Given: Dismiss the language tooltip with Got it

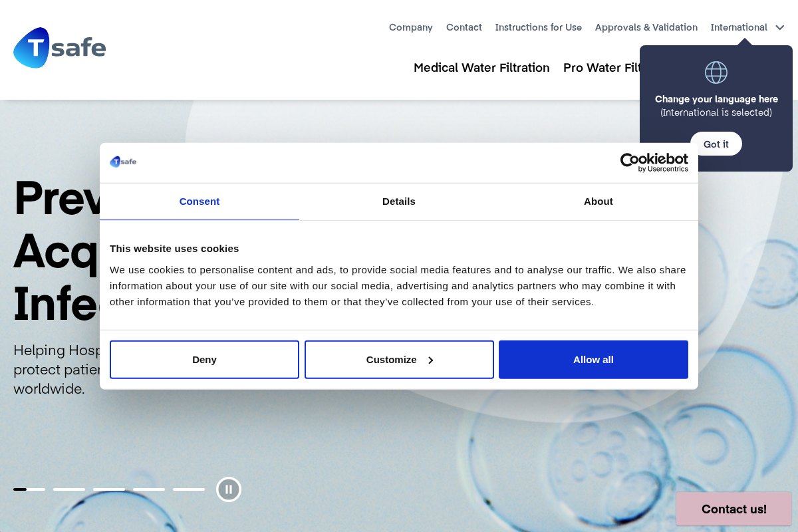Looking at the screenshot, I should 716,144.
